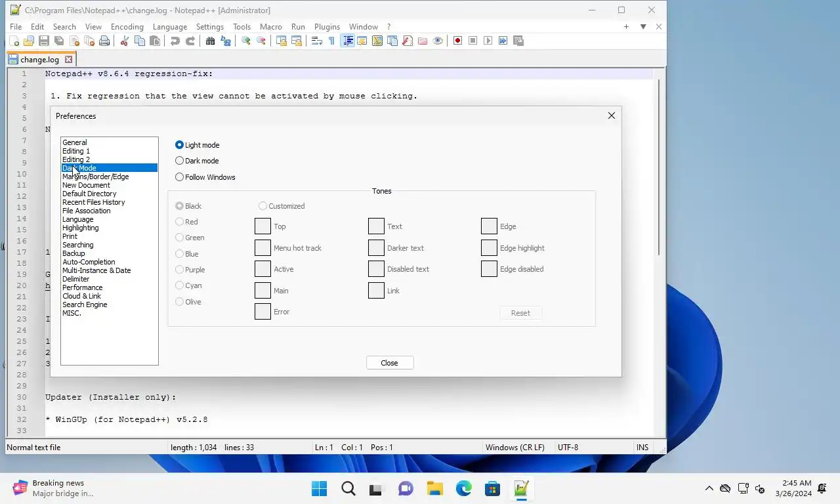Open the Function List icon

408,41
